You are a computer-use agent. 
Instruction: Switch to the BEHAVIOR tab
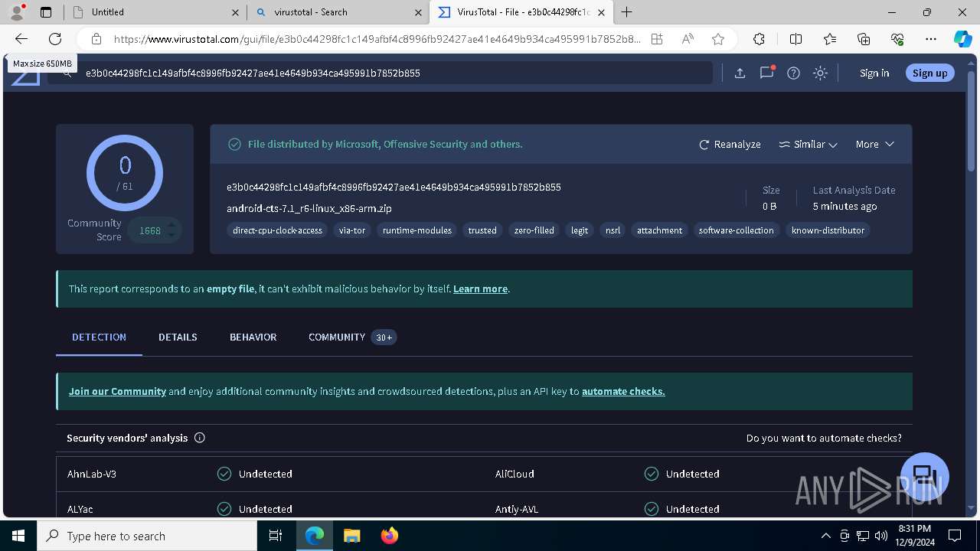coord(253,337)
